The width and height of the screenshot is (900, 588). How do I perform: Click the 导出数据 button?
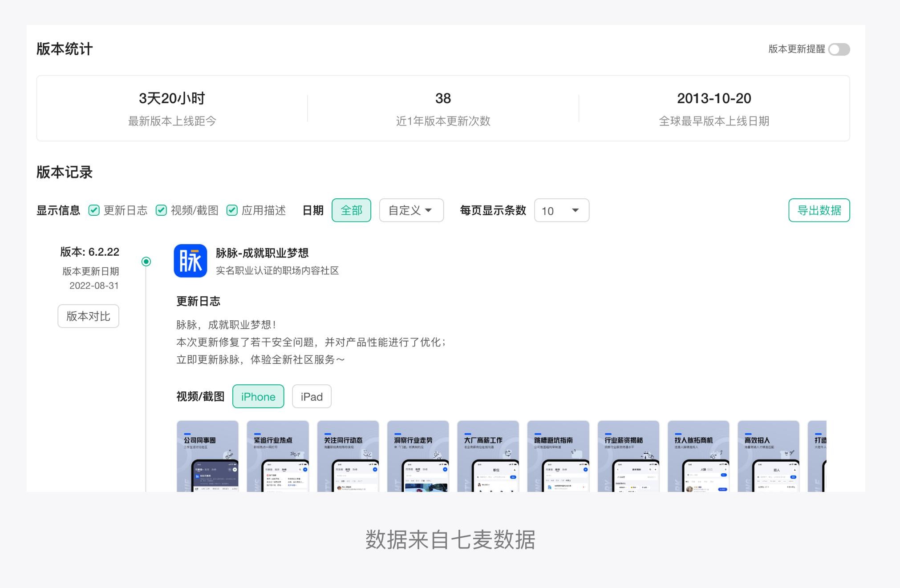click(x=819, y=210)
